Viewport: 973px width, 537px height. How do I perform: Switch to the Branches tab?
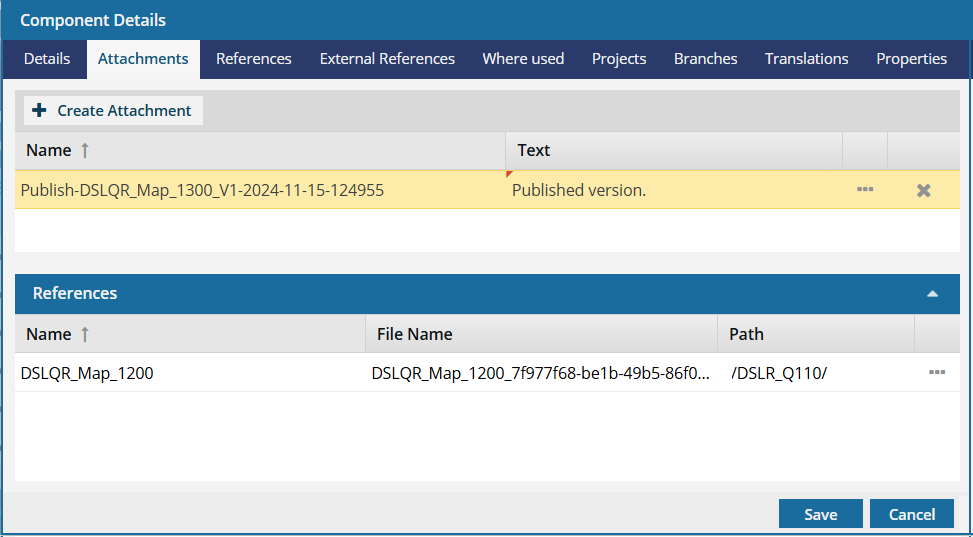tap(706, 59)
